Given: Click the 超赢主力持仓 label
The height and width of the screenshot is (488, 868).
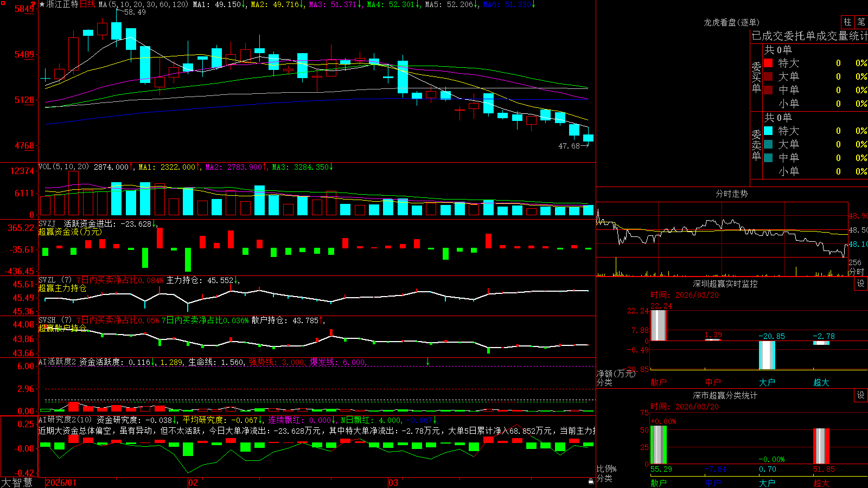Looking at the screenshot, I should (62, 288).
